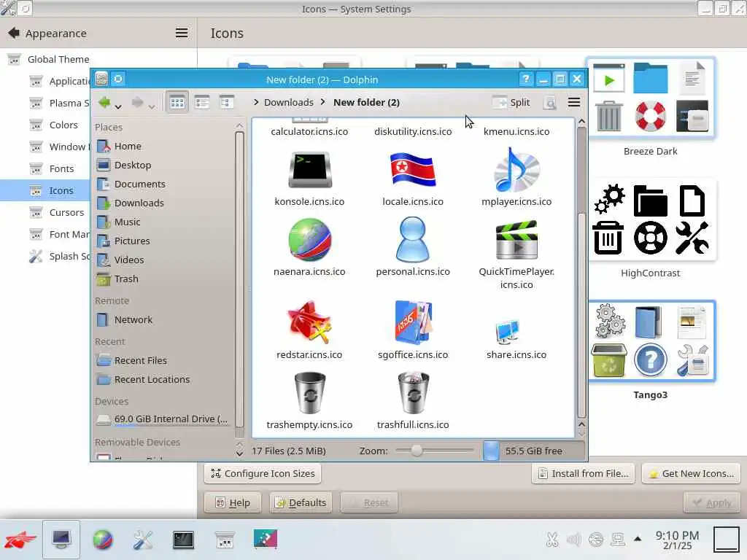Click Configure Icon Sizes button
Screen dimensions: 747x560
[x=263, y=473]
